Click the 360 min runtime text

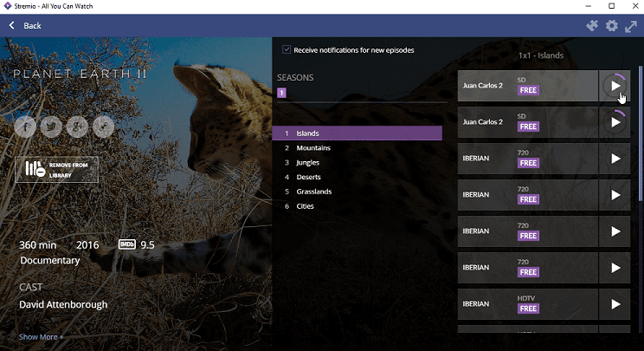click(38, 245)
